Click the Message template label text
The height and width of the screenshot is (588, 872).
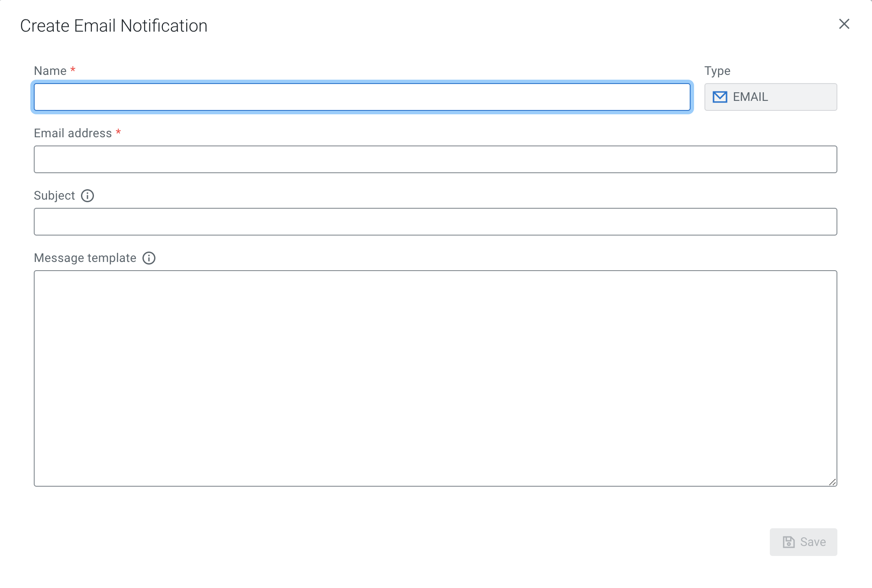85,258
